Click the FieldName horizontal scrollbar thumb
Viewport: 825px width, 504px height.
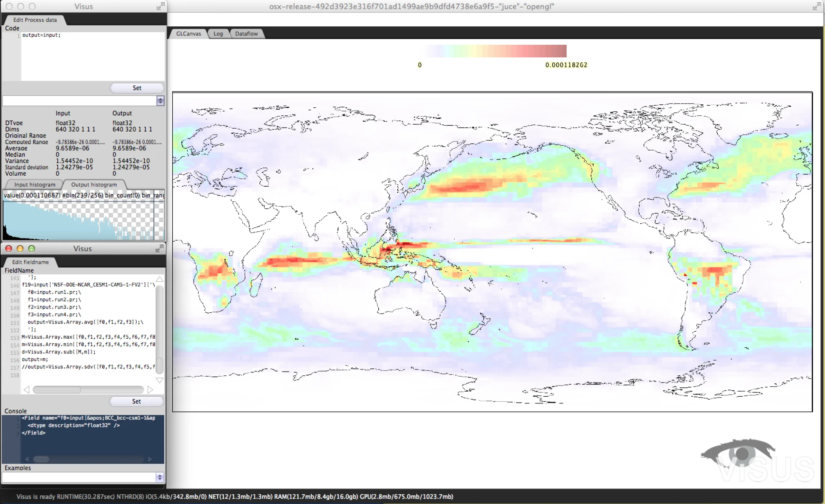click(x=57, y=390)
